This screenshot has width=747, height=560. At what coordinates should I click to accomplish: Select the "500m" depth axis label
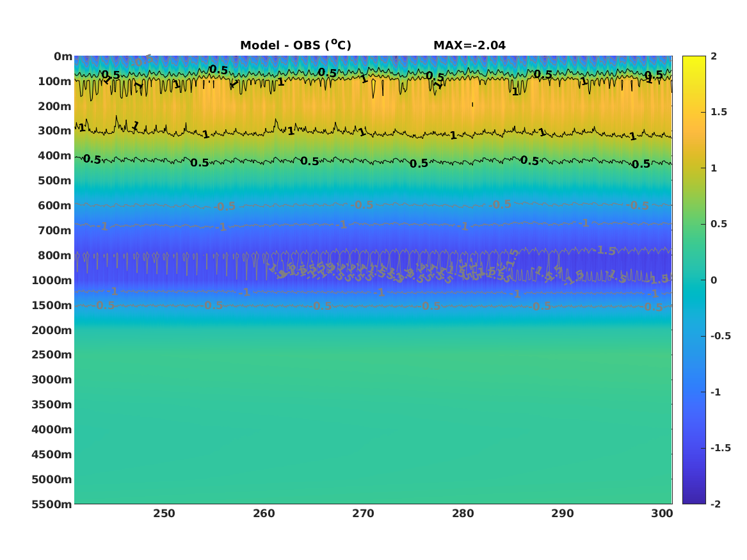tap(55, 181)
